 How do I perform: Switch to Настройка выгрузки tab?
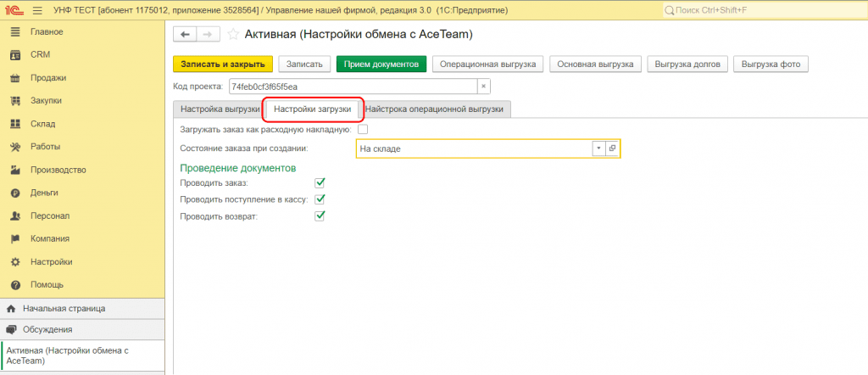coord(220,109)
